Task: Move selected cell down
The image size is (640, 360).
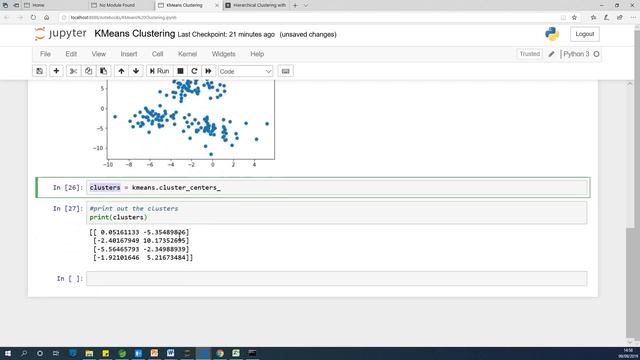Action: [x=136, y=71]
